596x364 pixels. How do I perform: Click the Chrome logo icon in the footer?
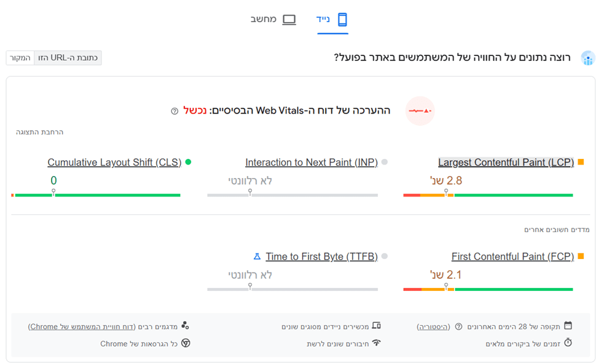pyautogui.click(x=186, y=343)
